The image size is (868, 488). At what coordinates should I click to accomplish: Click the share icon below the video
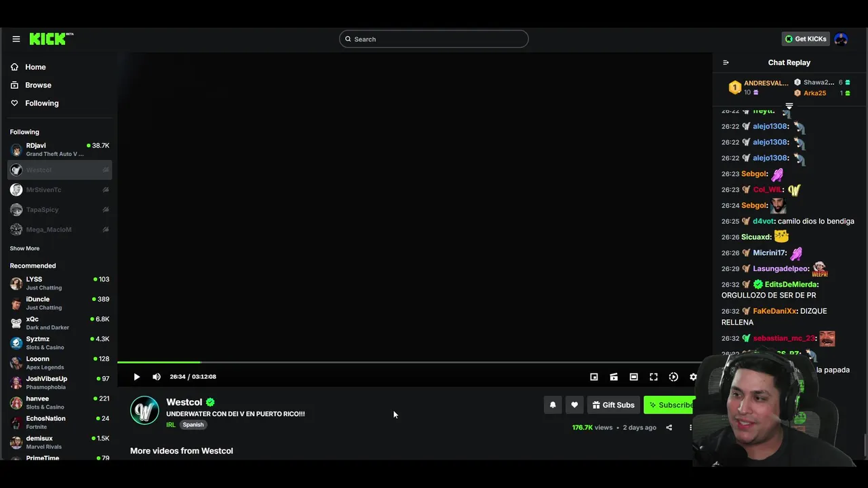669,428
